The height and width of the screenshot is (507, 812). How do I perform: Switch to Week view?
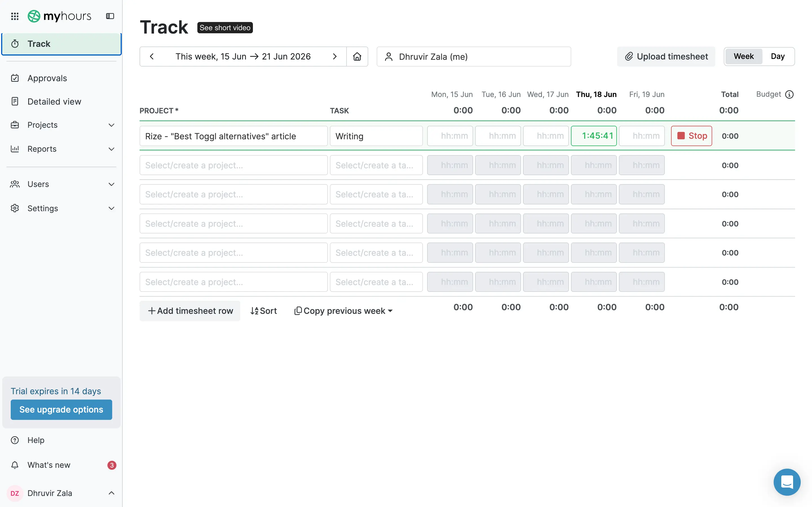743,56
